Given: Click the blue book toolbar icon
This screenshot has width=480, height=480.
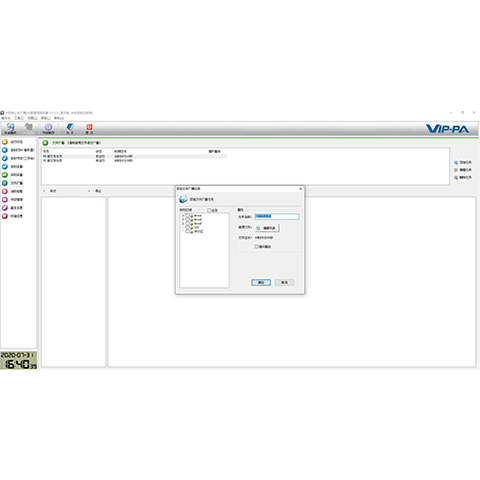Looking at the screenshot, I should click(x=70, y=127).
